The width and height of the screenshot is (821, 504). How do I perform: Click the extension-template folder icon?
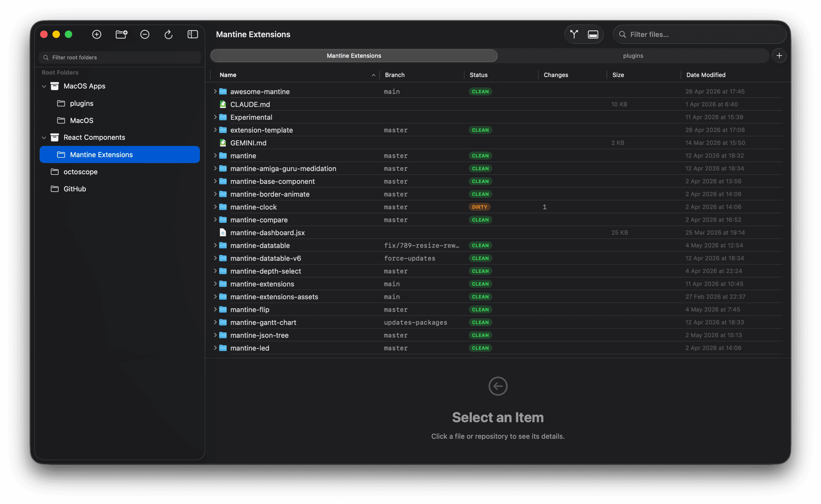coord(223,130)
